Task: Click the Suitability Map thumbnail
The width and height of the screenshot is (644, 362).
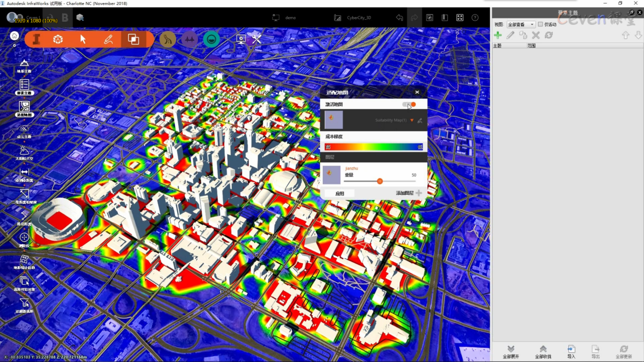Action: click(x=333, y=120)
